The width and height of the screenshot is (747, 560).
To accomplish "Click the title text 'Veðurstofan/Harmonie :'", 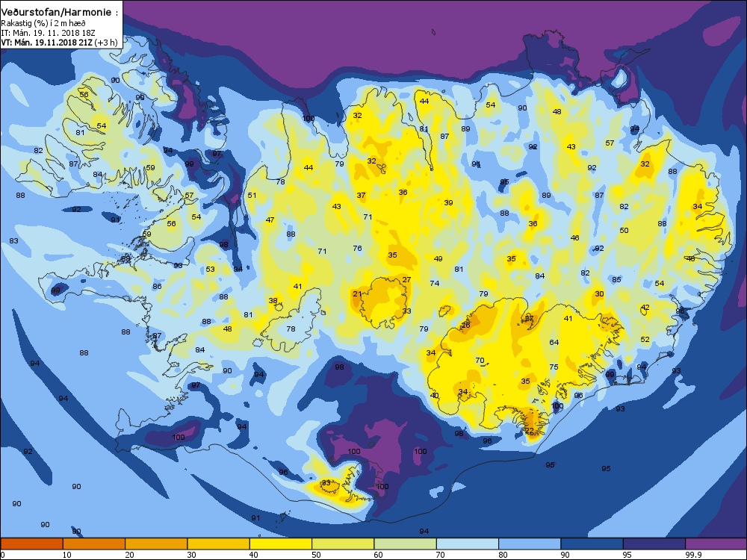I will point(60,13).
